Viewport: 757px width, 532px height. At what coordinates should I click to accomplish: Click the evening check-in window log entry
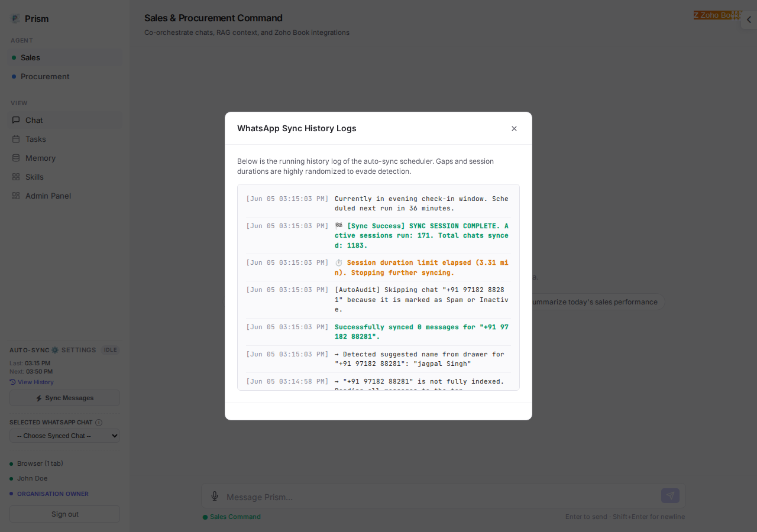point(378,203)
